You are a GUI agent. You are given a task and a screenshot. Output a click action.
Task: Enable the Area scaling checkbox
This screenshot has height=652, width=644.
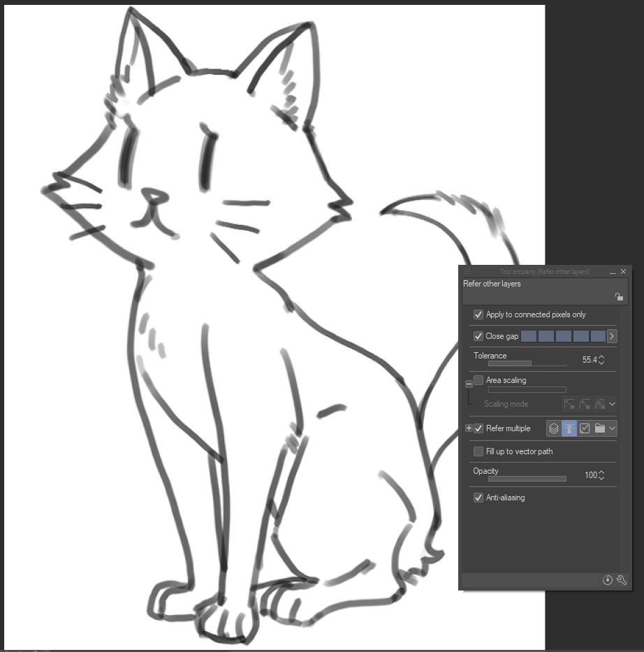tap(478, 380)
